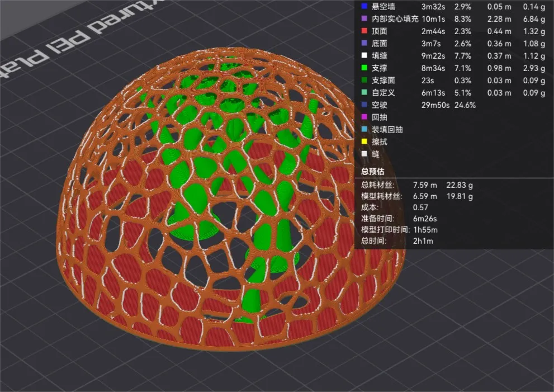Select the 缝 legend label
Image resolution: width=554 pixels, height=392 pixels.
pyautogui.click(x=376, y=154)
